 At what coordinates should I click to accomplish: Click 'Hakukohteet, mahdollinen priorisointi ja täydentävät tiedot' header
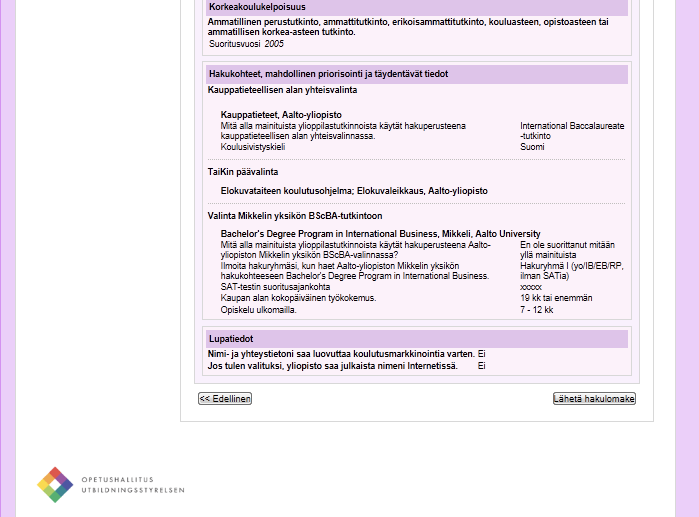pyautogui.click(x=417, y=74)
